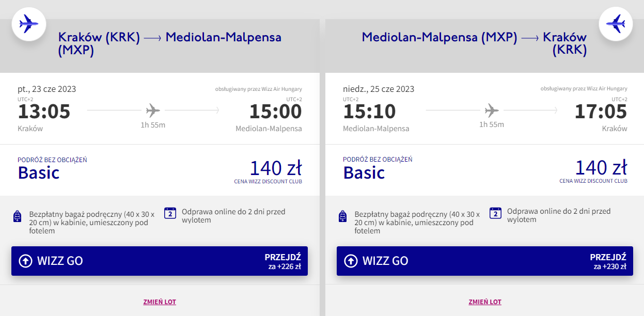Click the return date niedz., 25 cze 2023
The width and height of the screenshot is (644, 316).
379,89
